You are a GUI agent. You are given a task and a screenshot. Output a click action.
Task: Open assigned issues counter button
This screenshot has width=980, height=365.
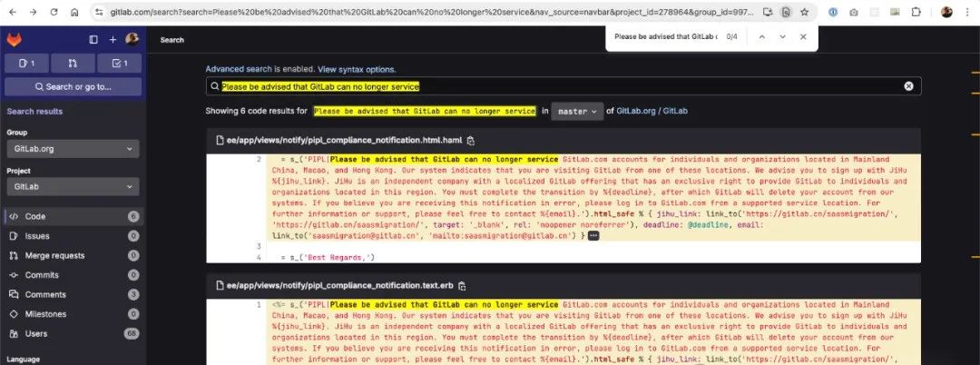(27, 64)
